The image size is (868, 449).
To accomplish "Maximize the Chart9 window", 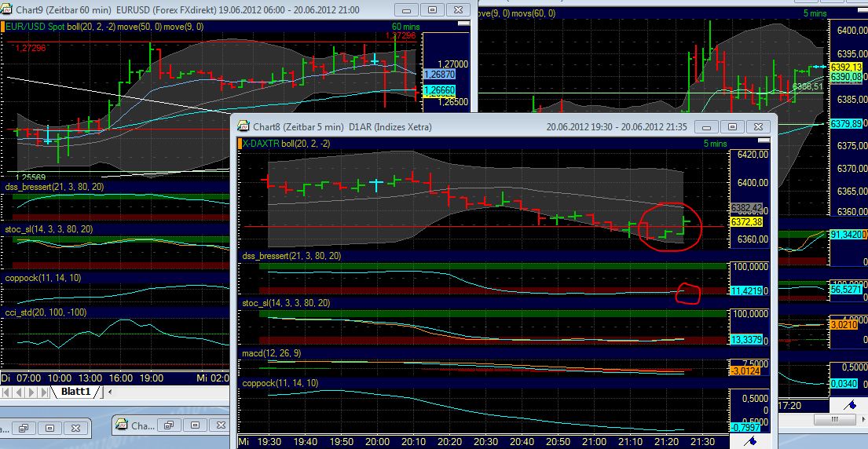I will (432, 10).
